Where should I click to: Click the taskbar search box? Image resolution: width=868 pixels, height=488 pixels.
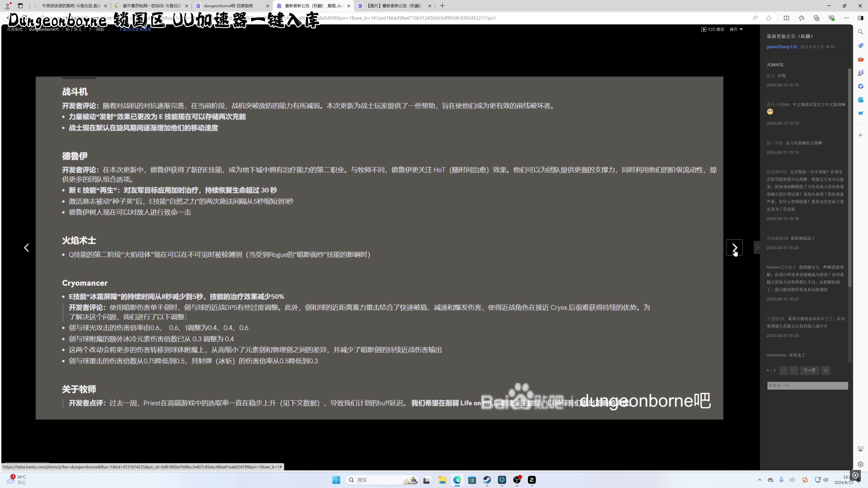click(x=382, y=480)
